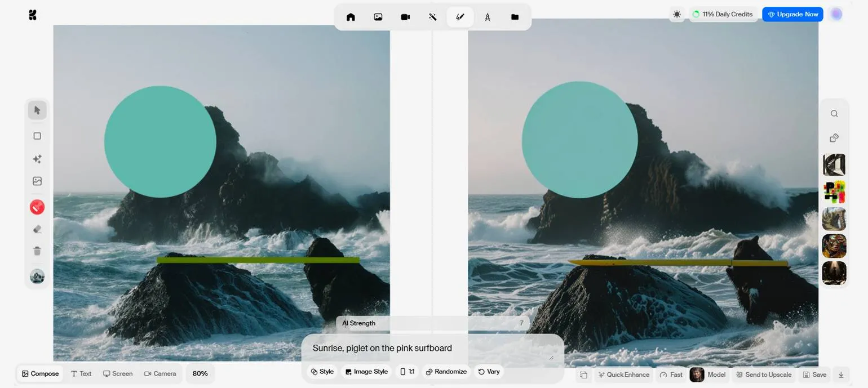The image size is (868, 388).
Task: Open the 1:1 aspect ratio selector
Action: 408,372
